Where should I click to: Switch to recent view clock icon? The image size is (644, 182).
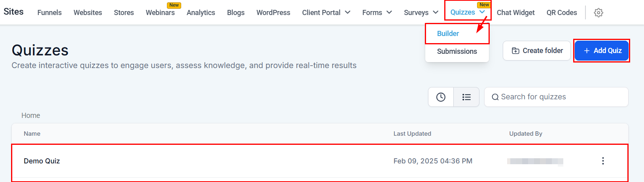441,97
